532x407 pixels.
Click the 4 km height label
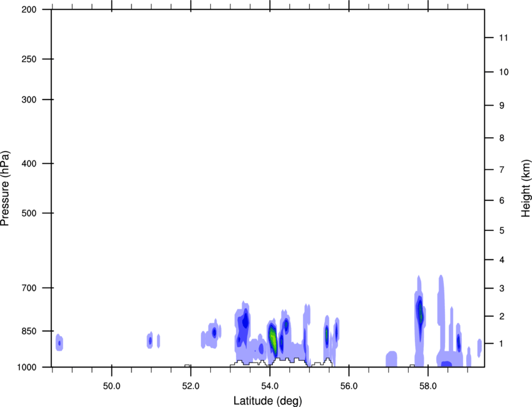(x=502, y=260)
